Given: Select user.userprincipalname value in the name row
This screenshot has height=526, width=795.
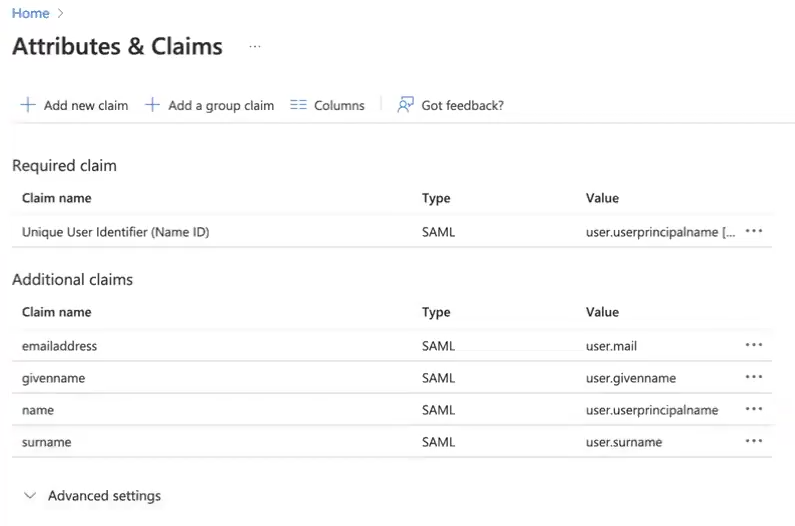Looking at the screenshot, I should [652, 410].
